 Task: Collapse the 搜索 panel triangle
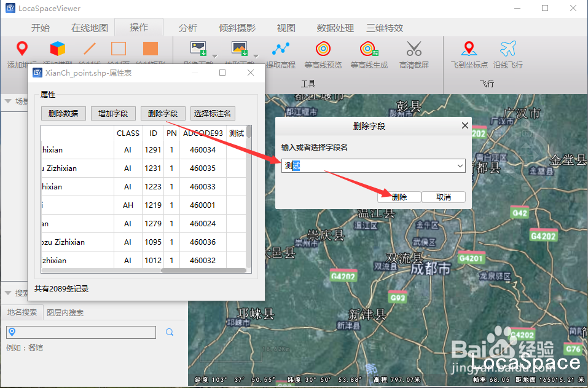point(7,293)
